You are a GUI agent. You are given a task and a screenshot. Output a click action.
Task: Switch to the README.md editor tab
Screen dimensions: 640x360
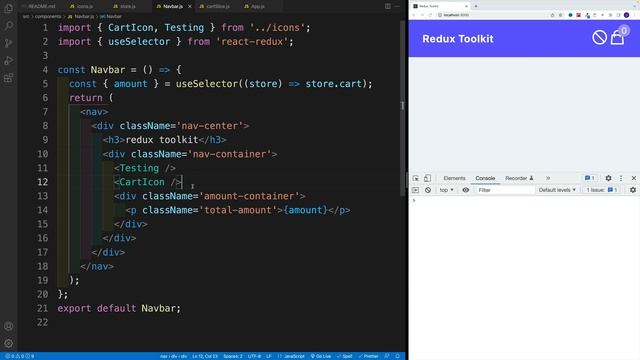coord(41,7)
